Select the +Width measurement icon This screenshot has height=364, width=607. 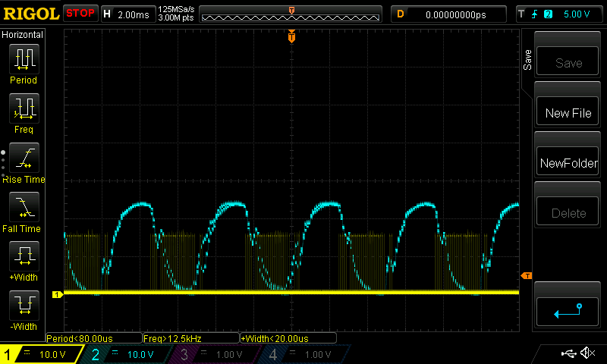click(x=24, y=256)
